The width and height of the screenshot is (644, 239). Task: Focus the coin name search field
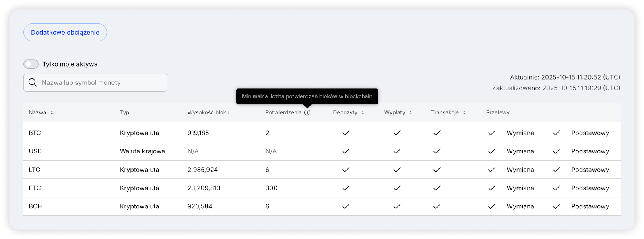tap(101, 83)
